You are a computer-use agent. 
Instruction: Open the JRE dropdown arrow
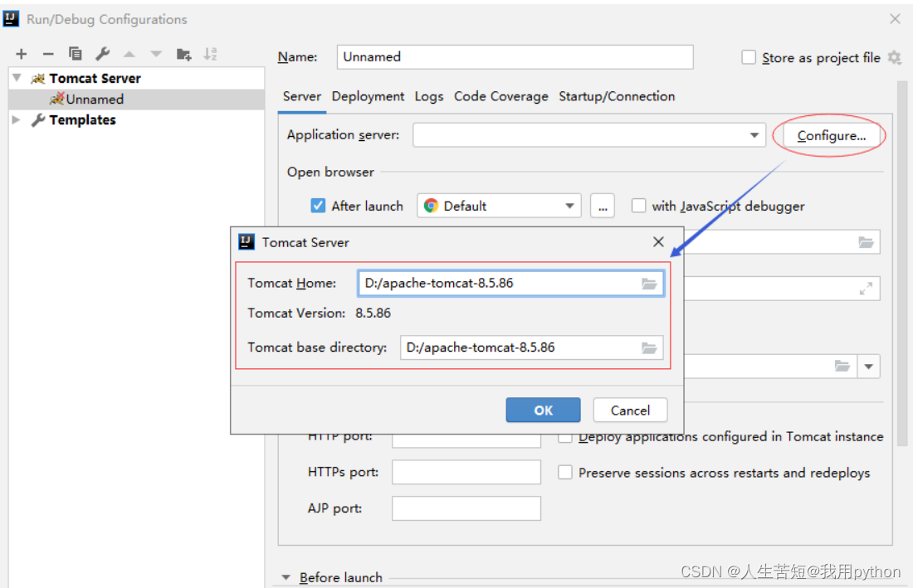(x=869, y=367)
